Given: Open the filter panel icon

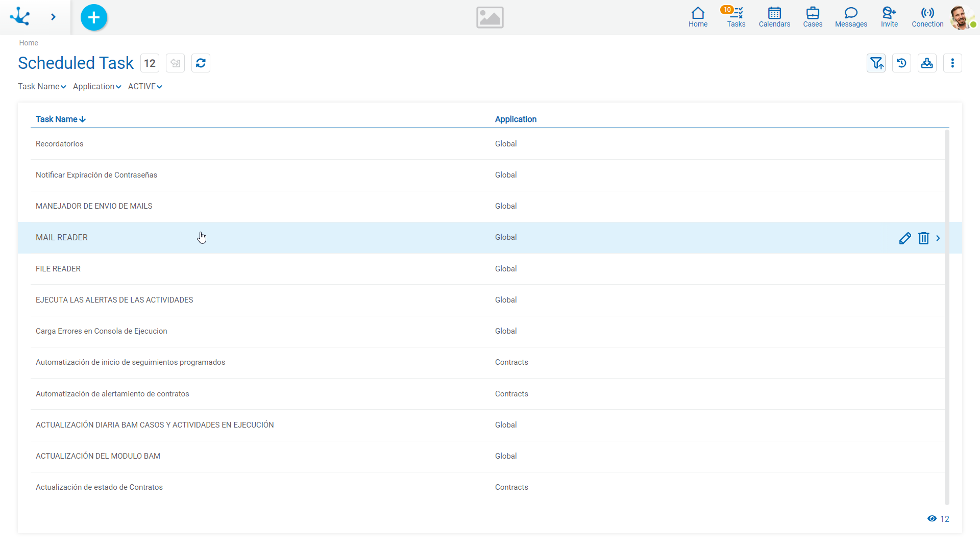Looking at the screenshot, I should [x=876, y=63].
